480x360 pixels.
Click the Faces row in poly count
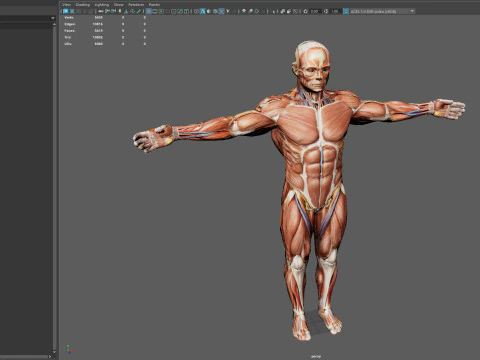click(105, 31)
